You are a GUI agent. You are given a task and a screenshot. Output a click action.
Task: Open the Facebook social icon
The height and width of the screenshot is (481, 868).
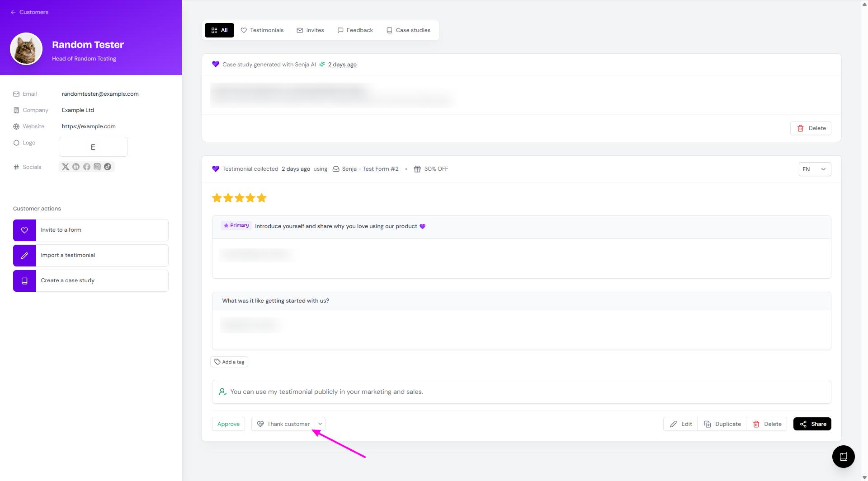86,167
